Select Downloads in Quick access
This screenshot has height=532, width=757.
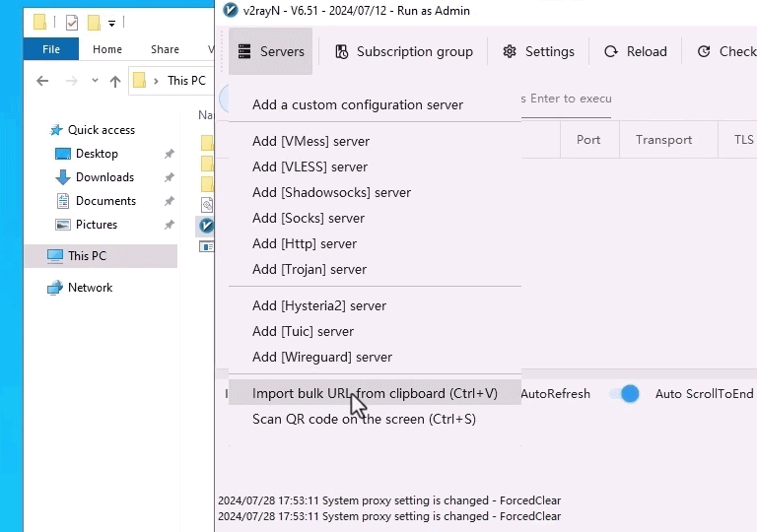[x=104, y=177]
